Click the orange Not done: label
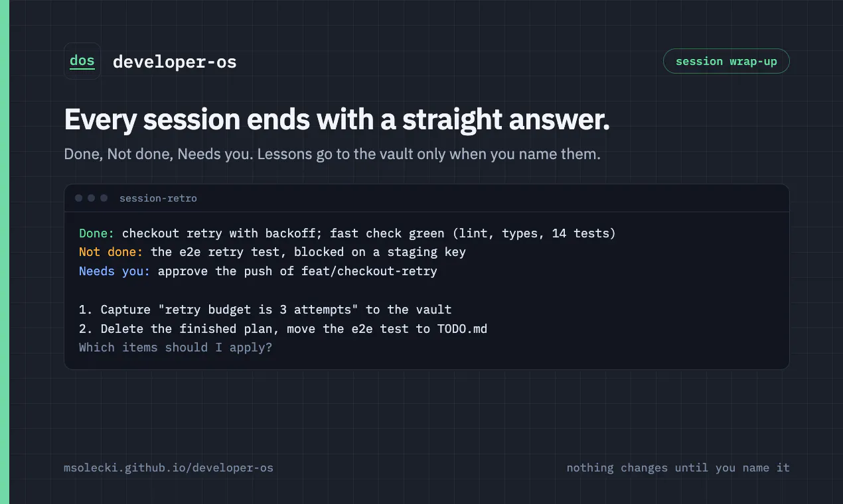 (111, 252)
